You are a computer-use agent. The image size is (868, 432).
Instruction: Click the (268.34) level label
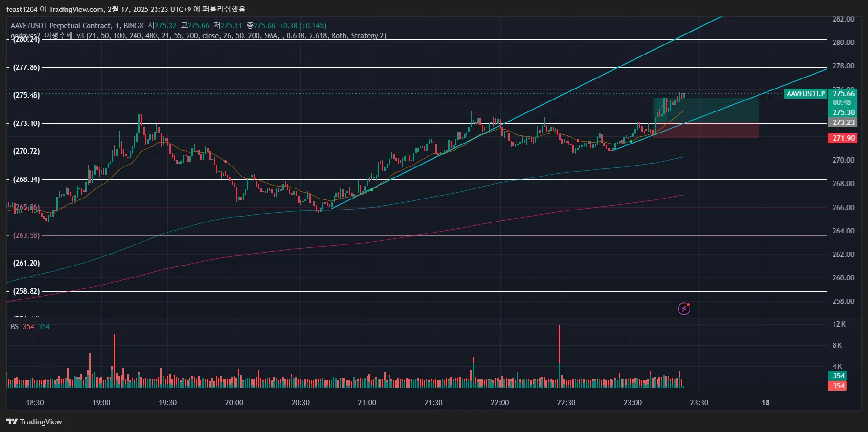pos(26,179)
